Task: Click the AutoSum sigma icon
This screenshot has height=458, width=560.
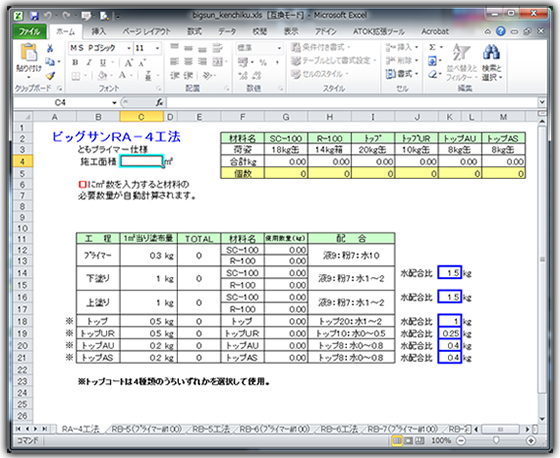Action: 432,47
